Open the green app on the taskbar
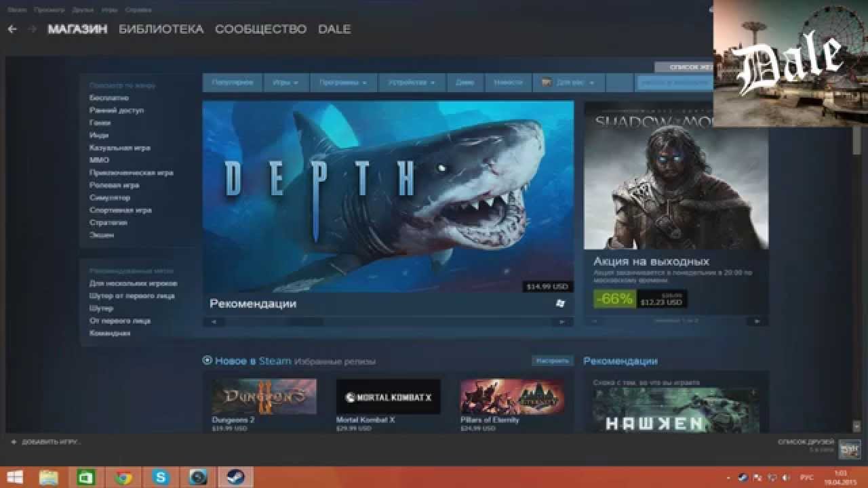This screenshot has width=868, height=488. click(86, 477)
